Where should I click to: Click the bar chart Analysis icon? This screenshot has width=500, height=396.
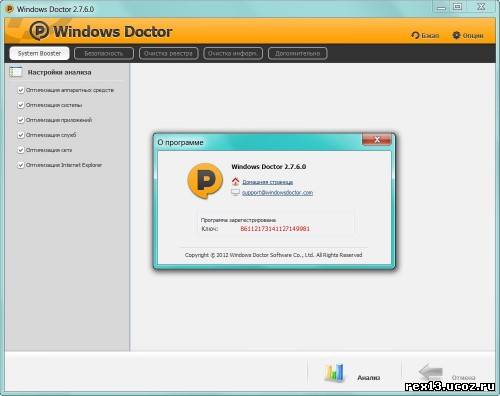[x=334, y=373]
